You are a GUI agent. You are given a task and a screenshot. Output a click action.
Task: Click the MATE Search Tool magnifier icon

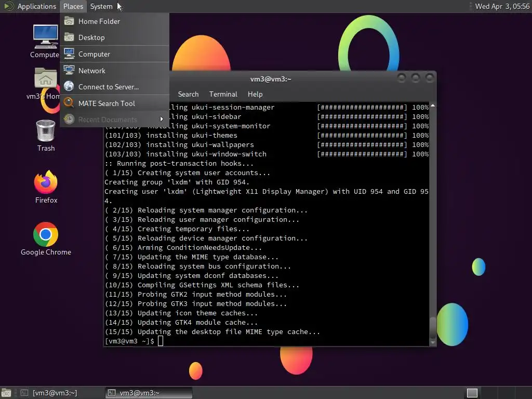coord(69,103)
